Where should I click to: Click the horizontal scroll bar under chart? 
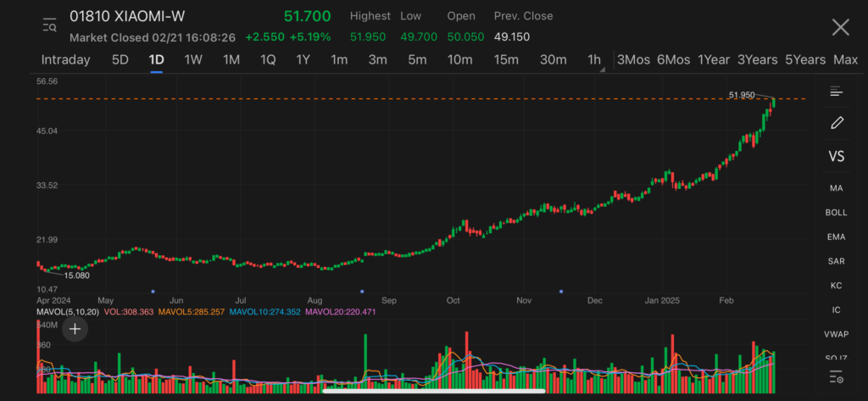pos(434,391)
